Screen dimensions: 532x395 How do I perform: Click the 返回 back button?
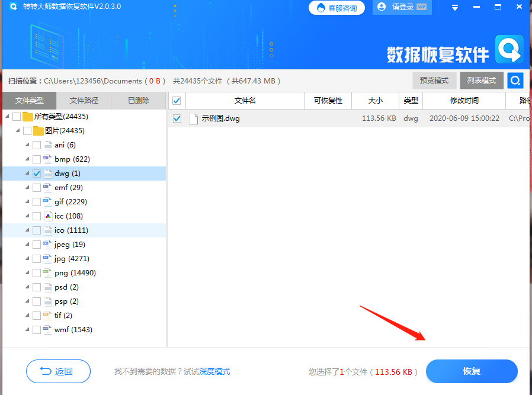pos(59,371)
